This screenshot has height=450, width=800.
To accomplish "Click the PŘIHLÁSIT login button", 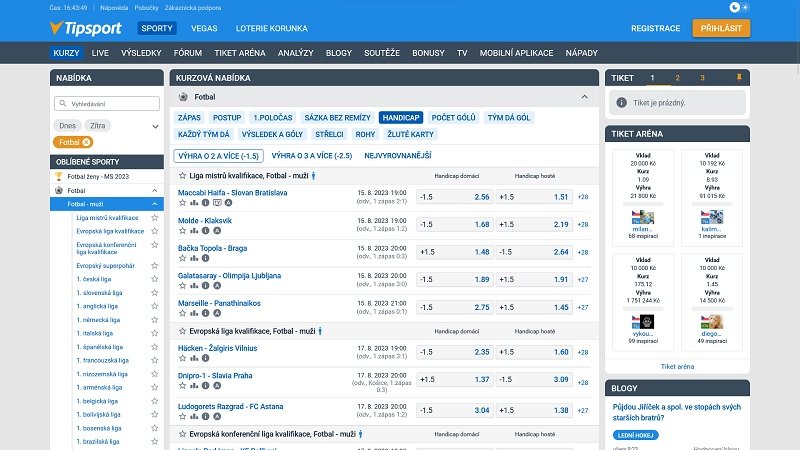I will 721,28.
